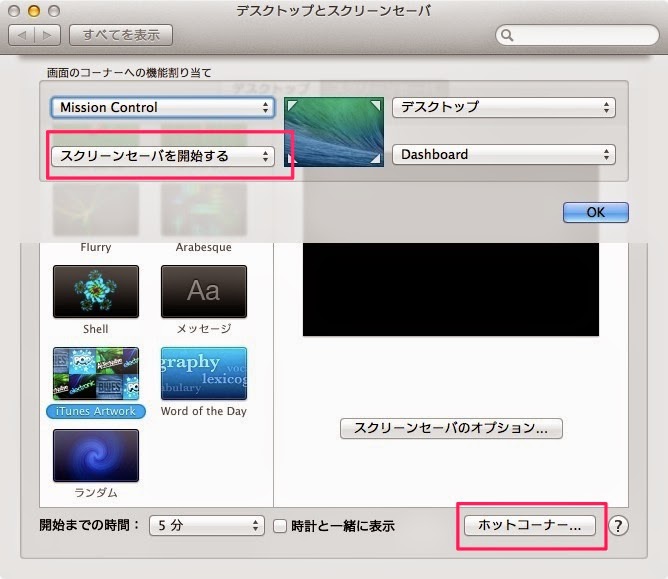Click the ホットコーナー... button
The image size is (668, 579).
point(530,525)
